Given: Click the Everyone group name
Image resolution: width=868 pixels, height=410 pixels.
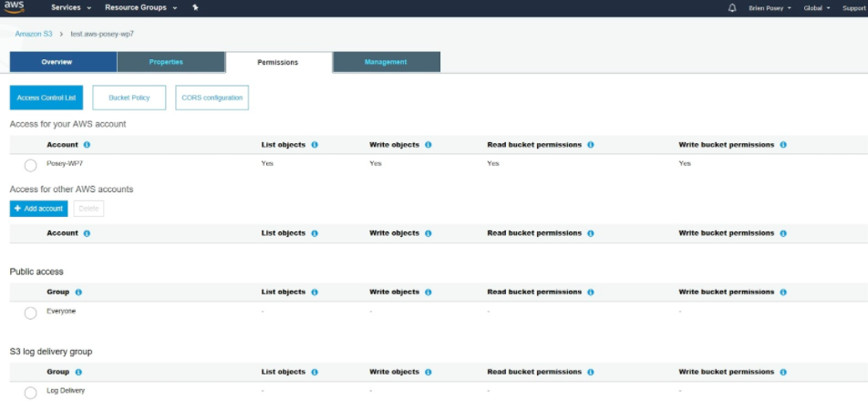Looking at the screenshot, I should (x=61, y=312).
